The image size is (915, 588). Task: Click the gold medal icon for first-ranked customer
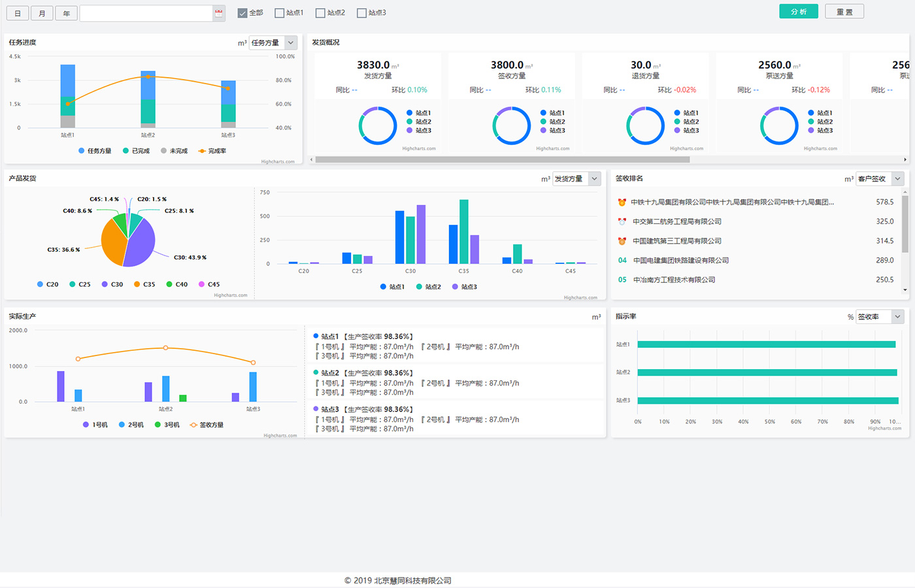(622, 203)
